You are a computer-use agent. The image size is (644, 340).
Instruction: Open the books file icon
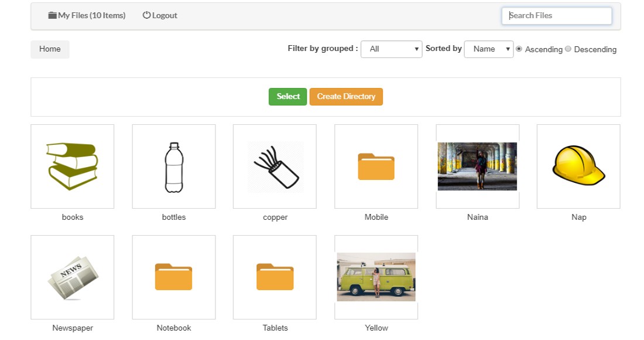pyautogui.click(x=72, y=166)
